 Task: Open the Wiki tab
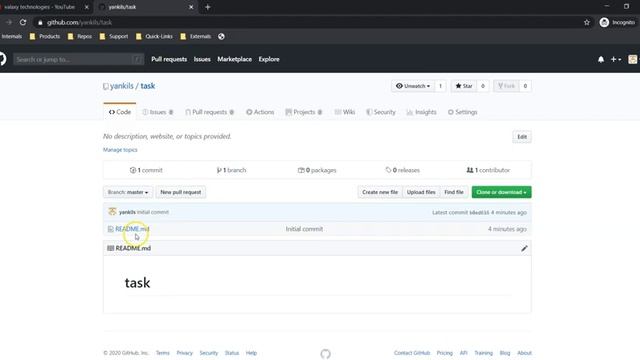(345, 112)
